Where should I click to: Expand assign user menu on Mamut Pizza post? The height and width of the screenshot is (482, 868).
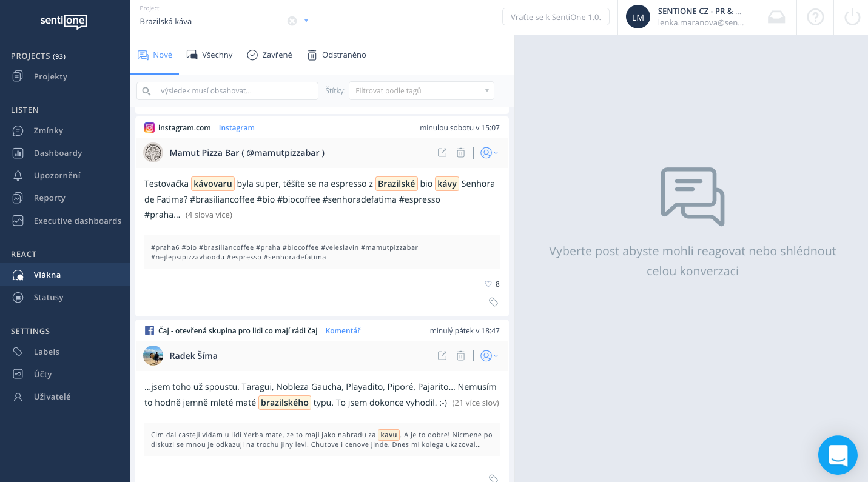[488, 153]
